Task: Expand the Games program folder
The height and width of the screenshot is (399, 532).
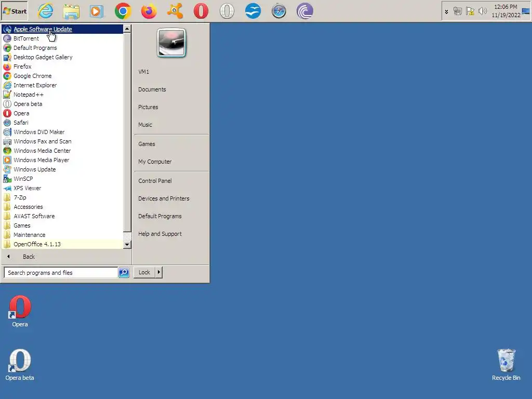Action: click(x=62, y=225)
